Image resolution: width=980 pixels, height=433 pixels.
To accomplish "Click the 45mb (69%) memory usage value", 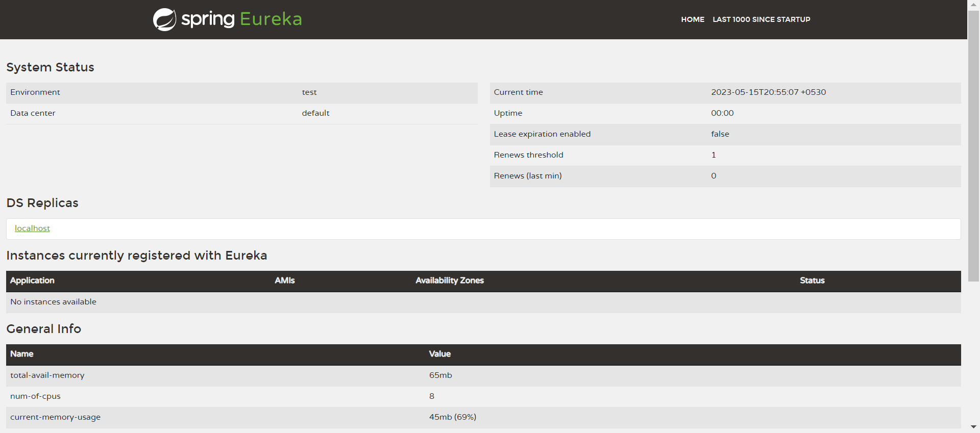I will [452, 417].
